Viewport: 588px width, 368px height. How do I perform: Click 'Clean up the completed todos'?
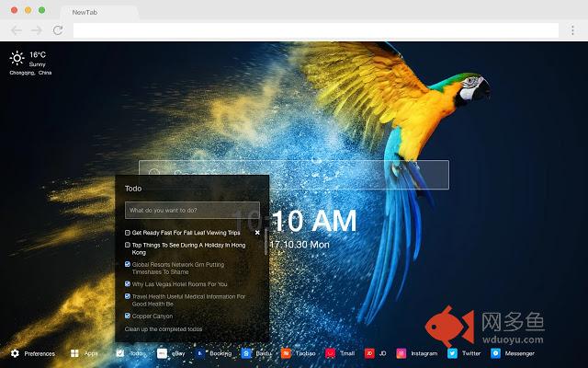(x=164, y=329)
